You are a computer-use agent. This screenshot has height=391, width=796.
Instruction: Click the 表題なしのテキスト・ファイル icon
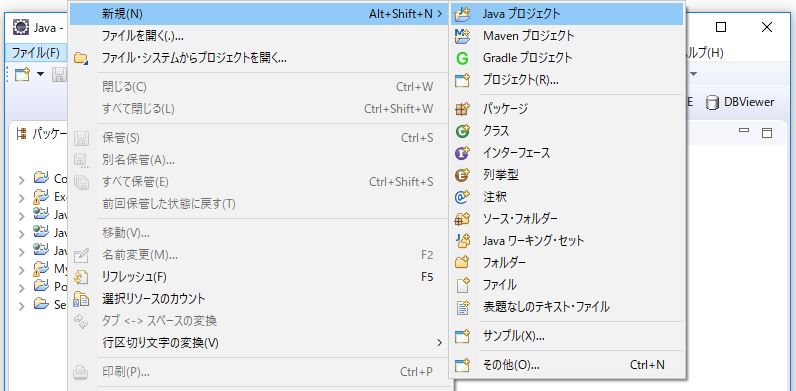(x=462, y=307)
